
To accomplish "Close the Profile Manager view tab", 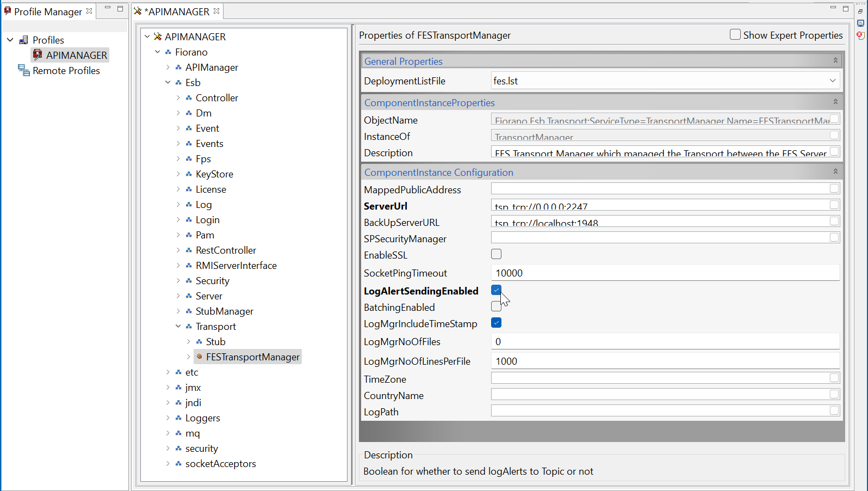I will [89, 11].
